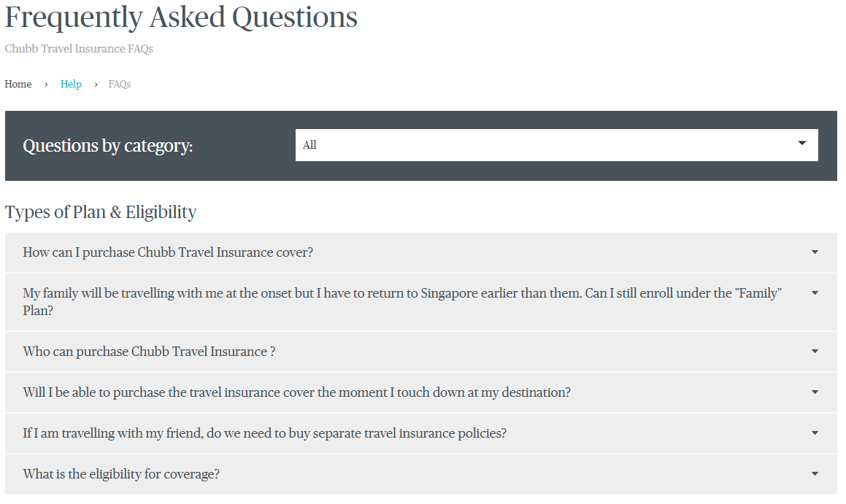Screen dimensions: 846x504
Task: Expand "How can I purchase Chubb Travel Insurance cover?"
Action: 166,252
